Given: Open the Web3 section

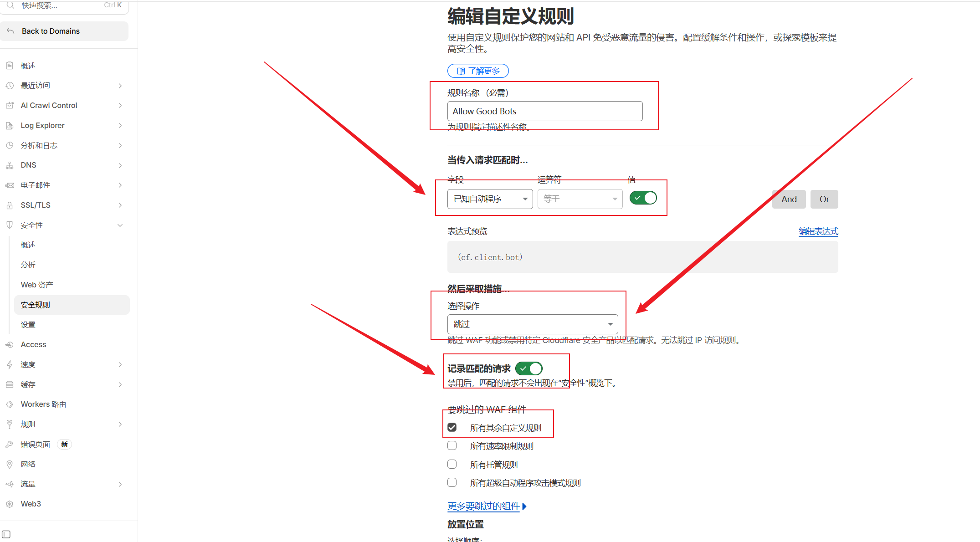Looking at the screenshot, I should [31, 504].
